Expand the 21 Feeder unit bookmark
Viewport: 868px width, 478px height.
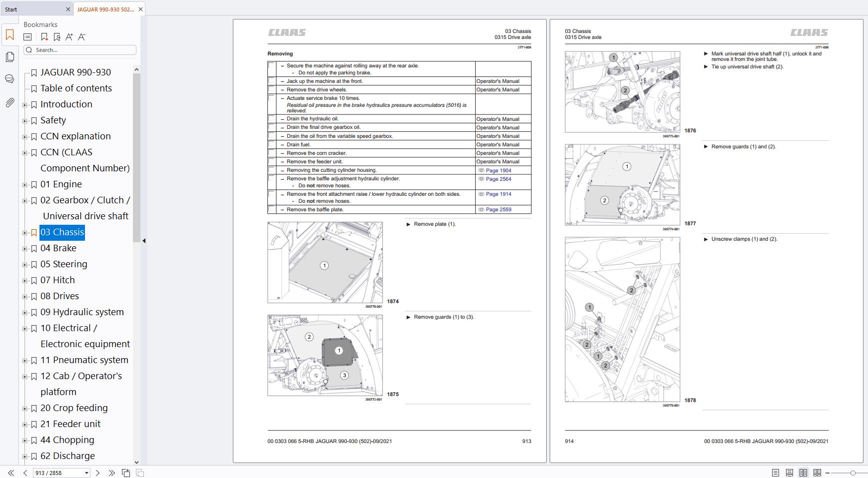tap(25, 425)
